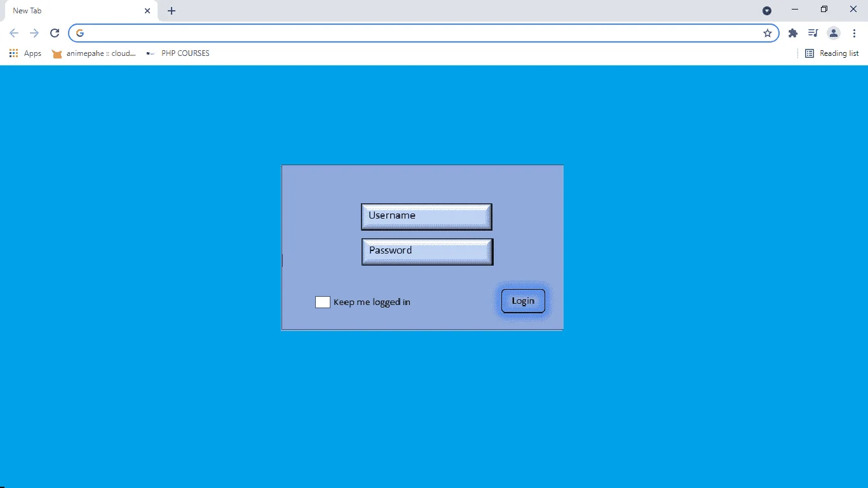
Task: Open a new tab with the plus button
Action: tap(172, 11)
